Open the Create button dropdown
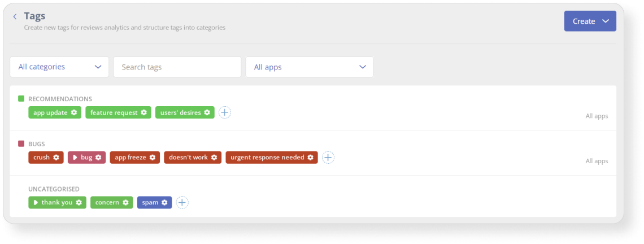This screenshot has width=644, height=244. click(590, 21)
